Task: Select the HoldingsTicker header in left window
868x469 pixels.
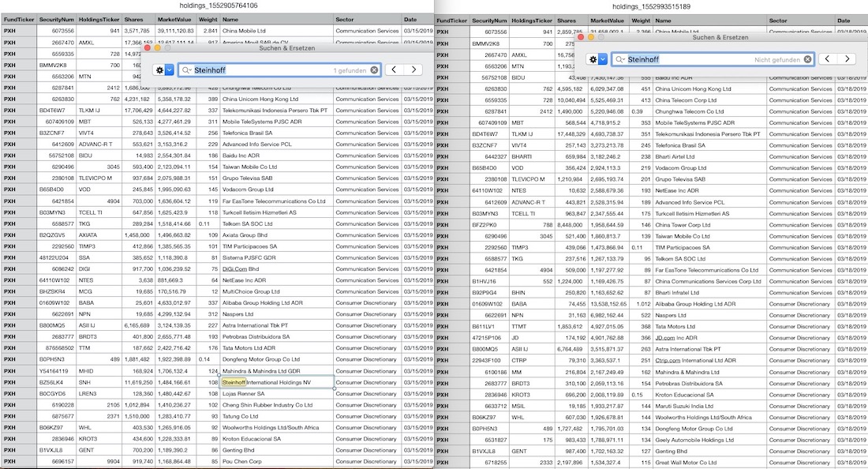Action: pyautogui.click(x=99, y=20)
